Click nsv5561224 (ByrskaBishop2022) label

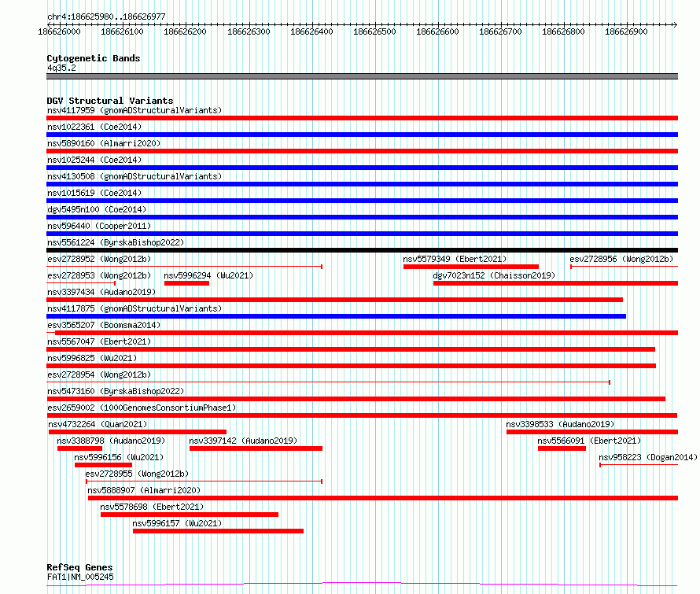tap(116, 242)
